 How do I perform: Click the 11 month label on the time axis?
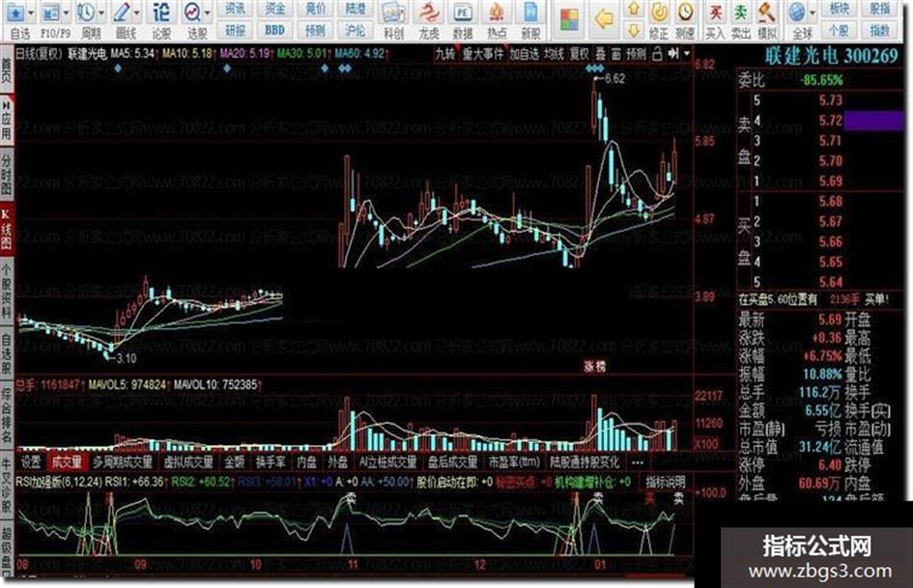[353, 564]
